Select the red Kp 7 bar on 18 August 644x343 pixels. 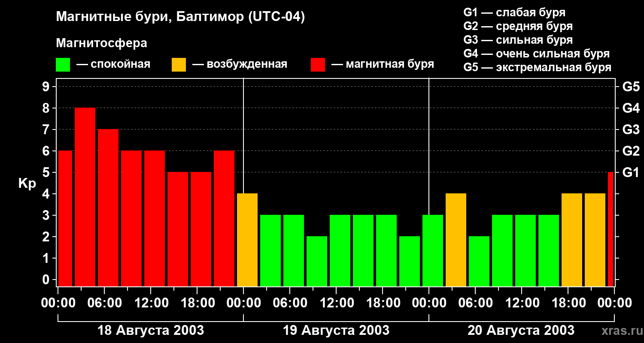tap(108, 208)
